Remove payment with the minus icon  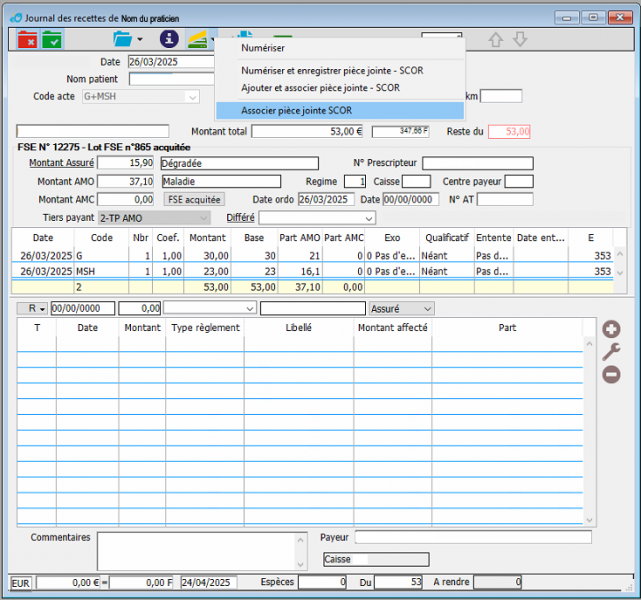coord(611,374)
